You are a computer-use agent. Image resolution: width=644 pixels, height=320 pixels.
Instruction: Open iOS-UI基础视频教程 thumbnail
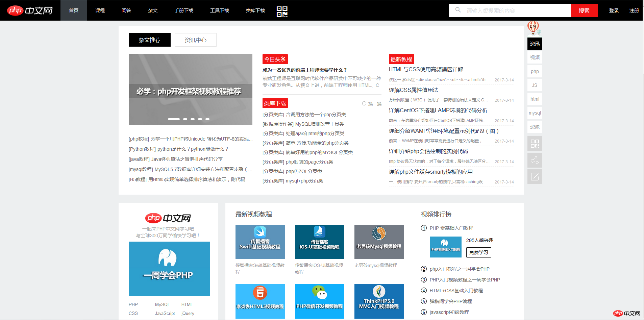(320, 242)
